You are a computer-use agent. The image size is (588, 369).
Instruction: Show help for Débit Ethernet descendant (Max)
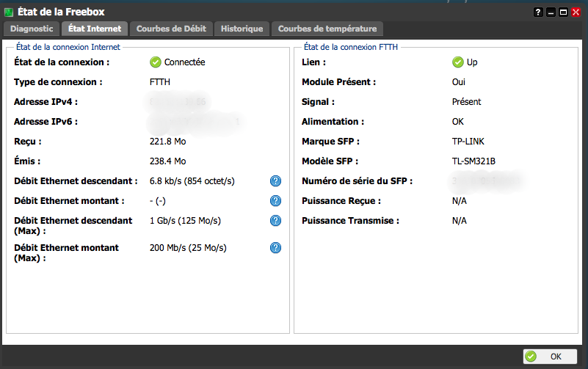pos(276,221)
